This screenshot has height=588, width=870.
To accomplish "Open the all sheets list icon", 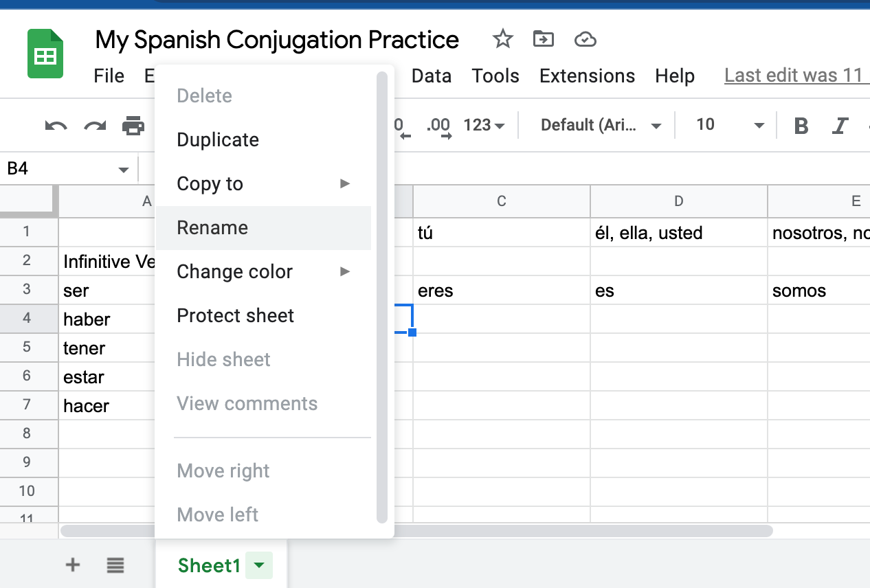I will click(115, 565).
